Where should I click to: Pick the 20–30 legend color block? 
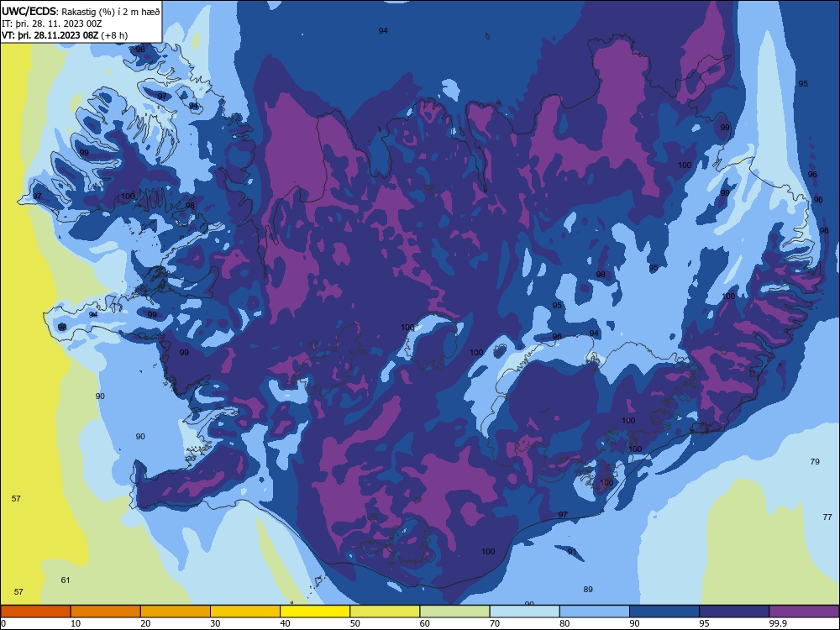pyautogui.click(x=176, y=612)
